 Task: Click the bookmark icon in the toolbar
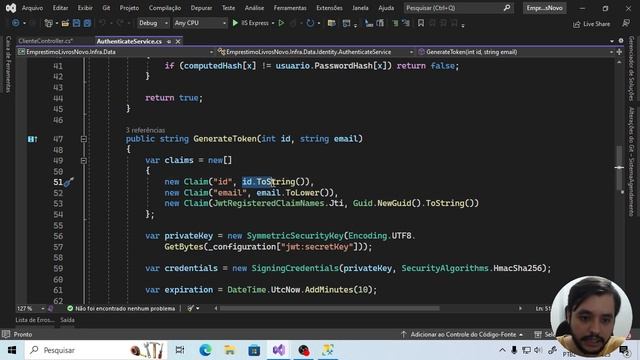point(421,23)
